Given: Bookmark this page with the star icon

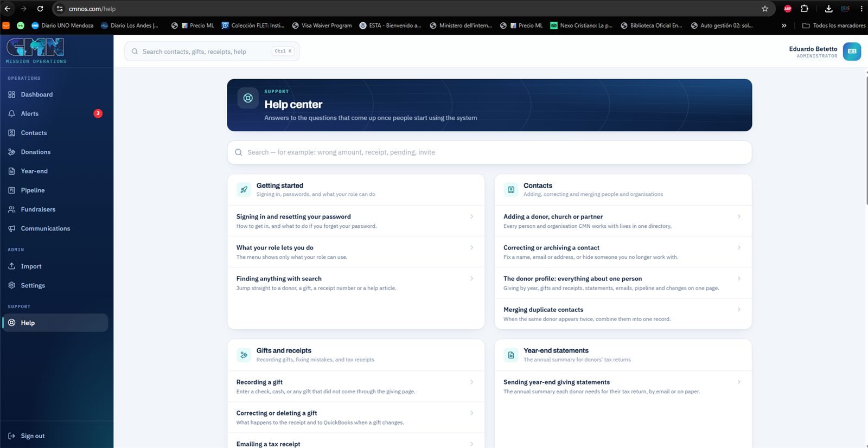Looking at the screenshot, I should [765, 9].
